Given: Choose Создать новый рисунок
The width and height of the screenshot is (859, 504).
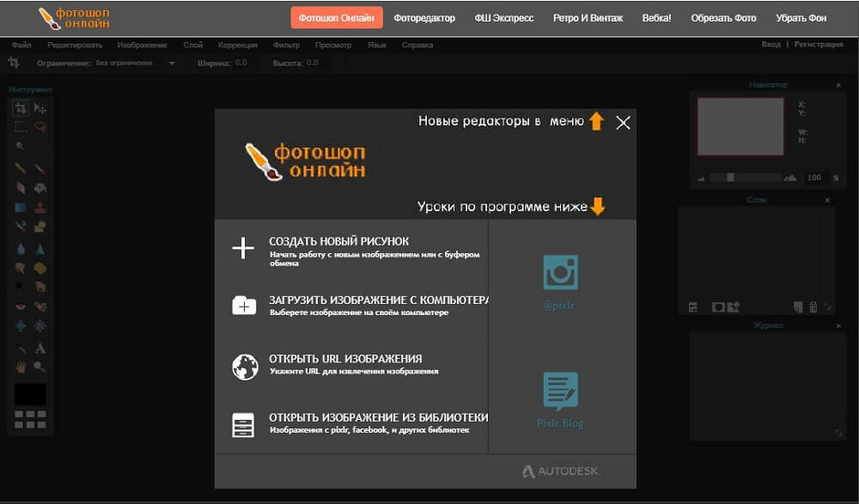Looking at the screenshot, I should (x=351, y=249).
